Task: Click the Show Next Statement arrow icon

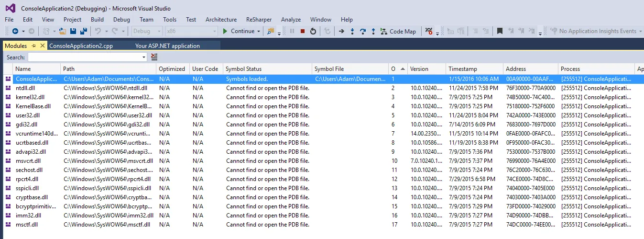Action: pos(341,31)
